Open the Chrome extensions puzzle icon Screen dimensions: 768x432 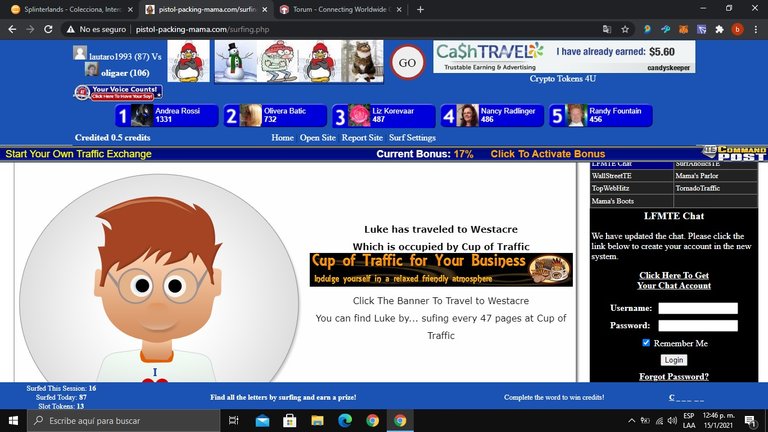[x=720, y=29]
